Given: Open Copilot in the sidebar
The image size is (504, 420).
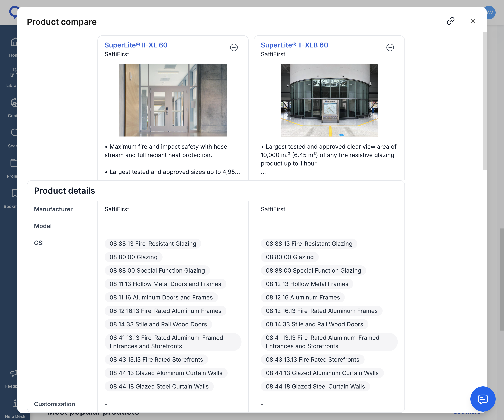Looking at the screenshot, I should (12, 108).
